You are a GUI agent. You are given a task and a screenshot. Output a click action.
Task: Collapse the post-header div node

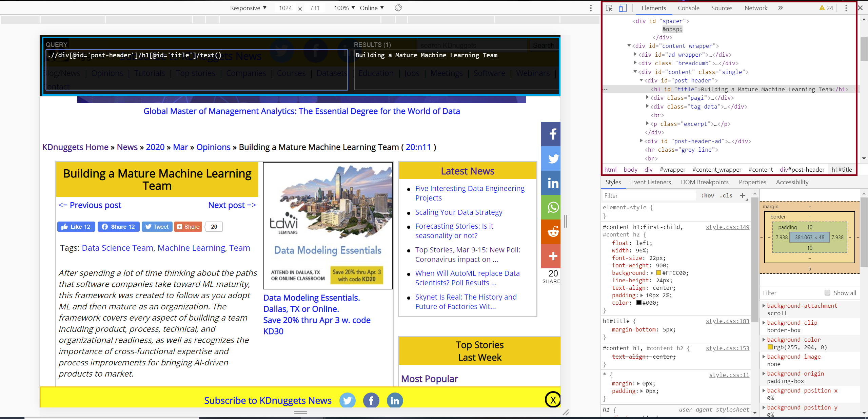coord(641,80)
